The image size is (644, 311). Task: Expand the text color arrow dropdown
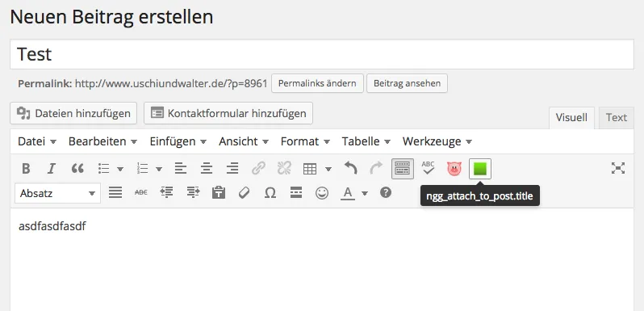[x=365, y=193]
